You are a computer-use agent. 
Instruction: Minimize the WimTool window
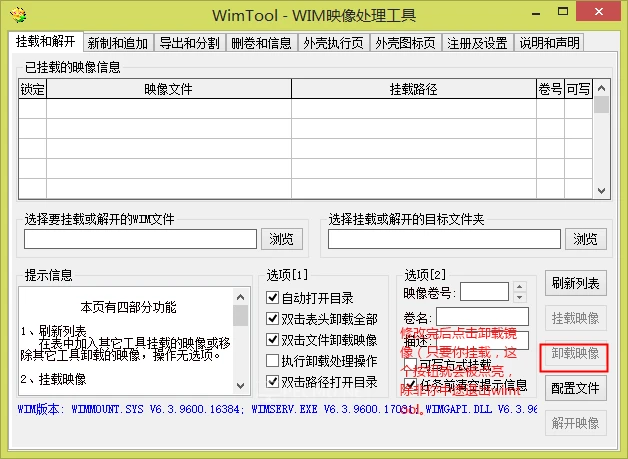click(536, 13)
